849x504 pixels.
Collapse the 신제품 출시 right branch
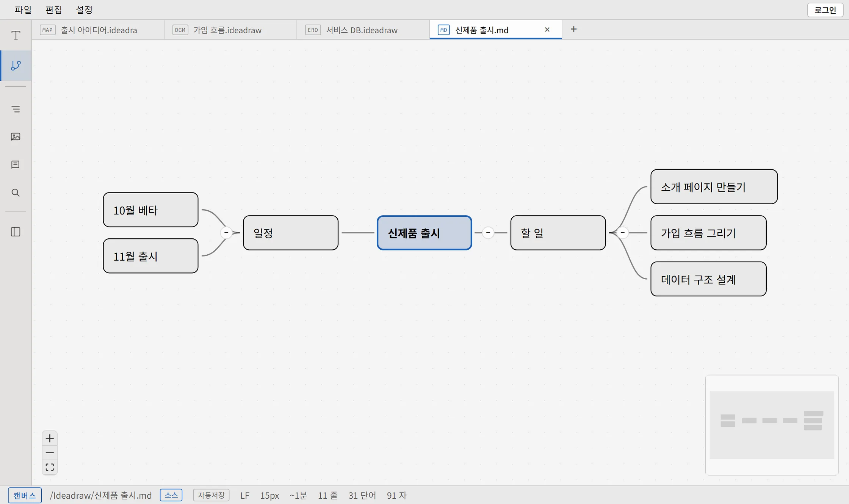pos(488,232)
